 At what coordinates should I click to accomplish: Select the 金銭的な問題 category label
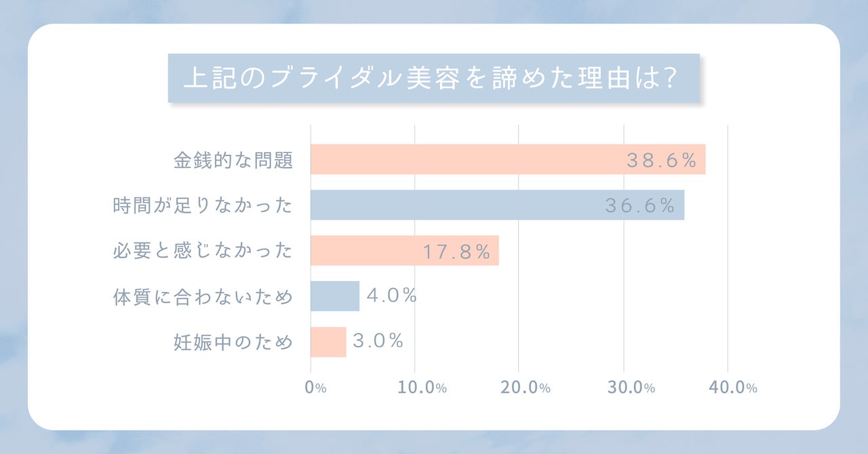233,161
